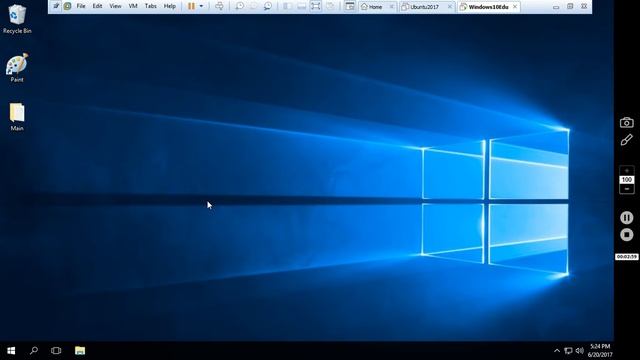Viewport: 640px width, 360px height.
Task: Open the volume control in system tray
Action: (580, 351)
